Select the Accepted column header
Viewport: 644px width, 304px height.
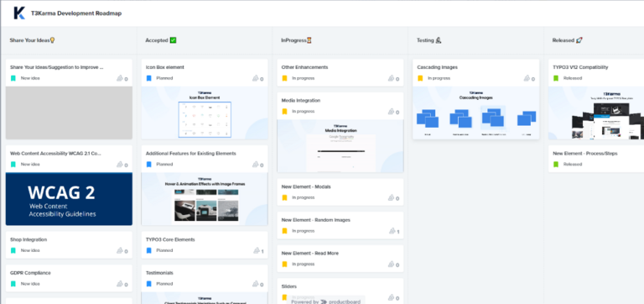tap(161, 40)
